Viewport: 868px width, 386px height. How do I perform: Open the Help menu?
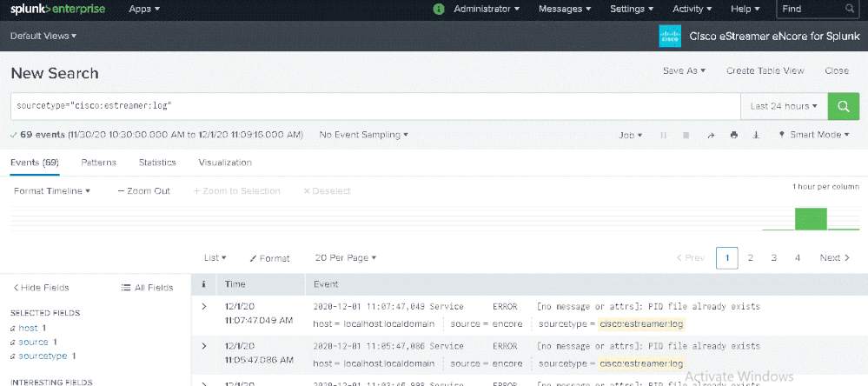745,9
